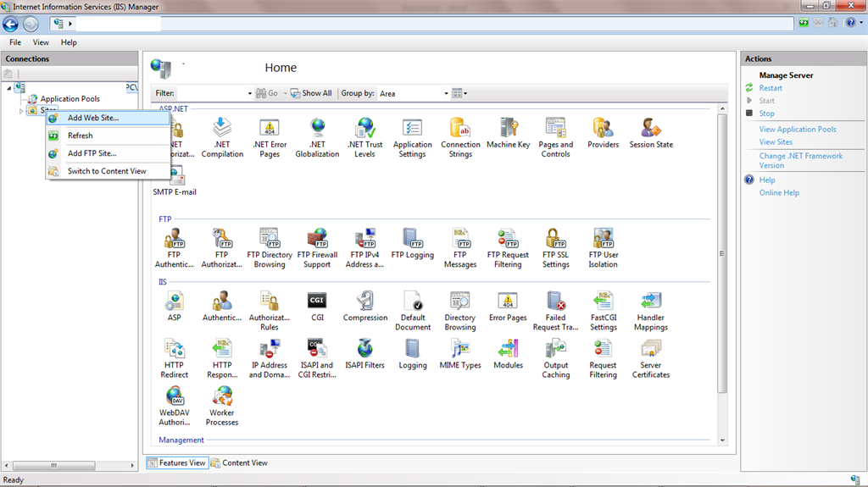
Task: Open MIME Types feature
Action: [x=460, y=354]
